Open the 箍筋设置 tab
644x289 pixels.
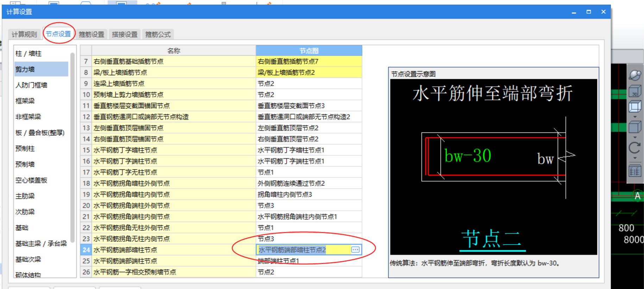pyautogui.click(x=91, y=34)
